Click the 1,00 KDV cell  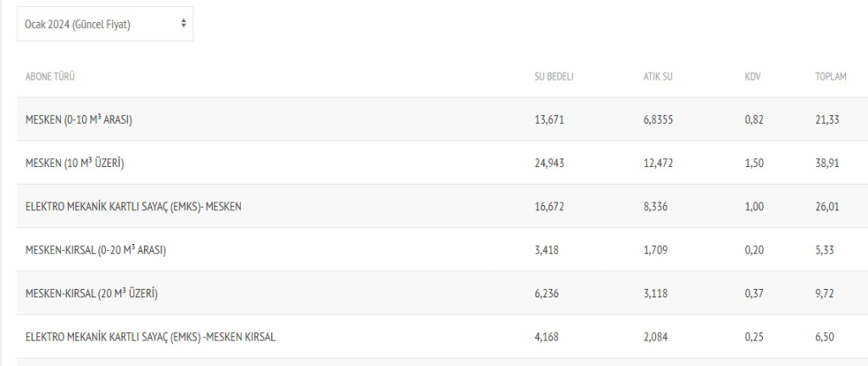tap(754, 208)
